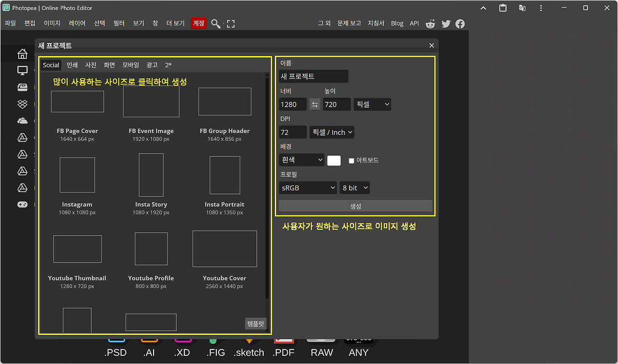This screenshot has width=618, height=364.
Task: Switch to the 사진 template tab
Action: [x=91, y=65]
